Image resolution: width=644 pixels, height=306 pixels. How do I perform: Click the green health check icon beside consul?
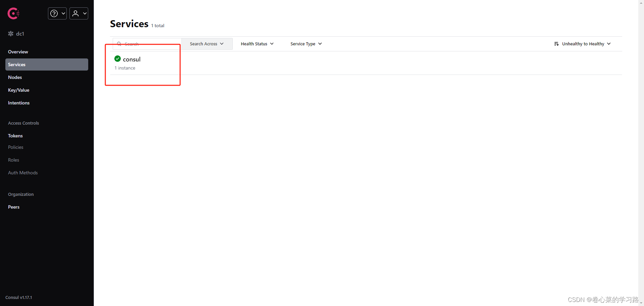pos(117,58)
